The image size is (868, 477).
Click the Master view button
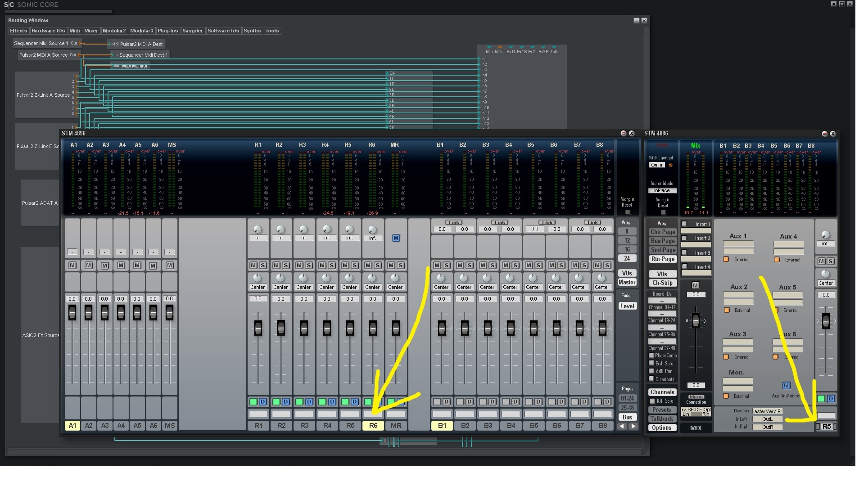coord(627,282)
